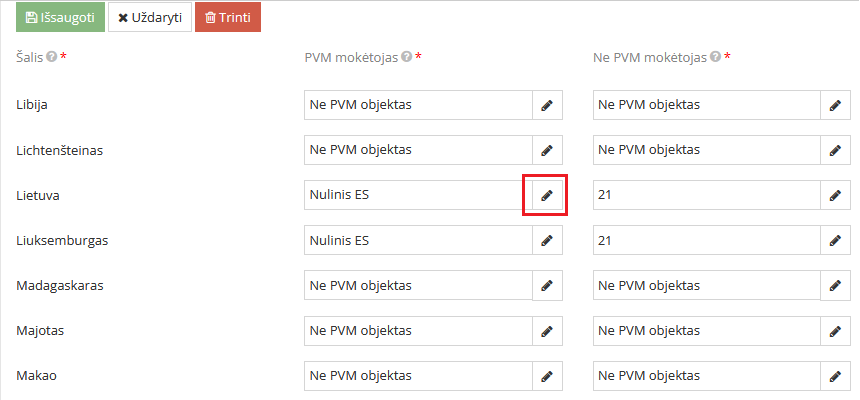The width and height of the screenshot is (860, 400).
Task: Edit the Lietuva Ne PVM mokėtojas rate
Action: [x=835, y=195]
